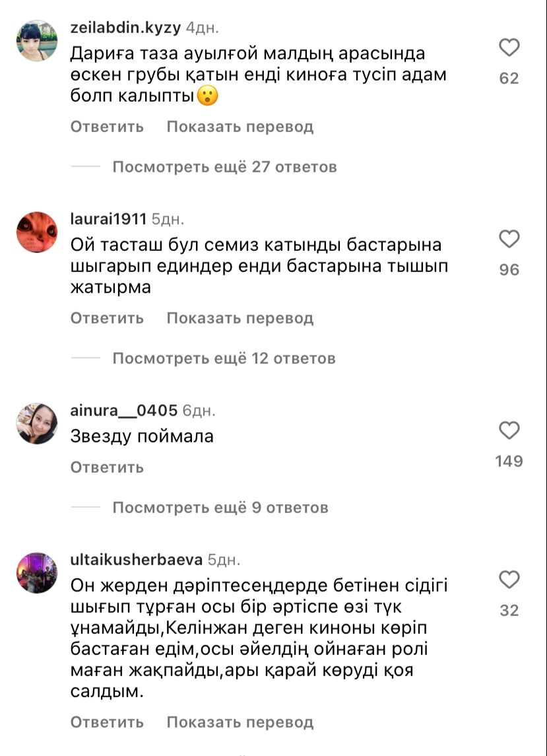
Task: Show translation for ultaikusherbaeva's comment
Action: click(x=240, y=722)
